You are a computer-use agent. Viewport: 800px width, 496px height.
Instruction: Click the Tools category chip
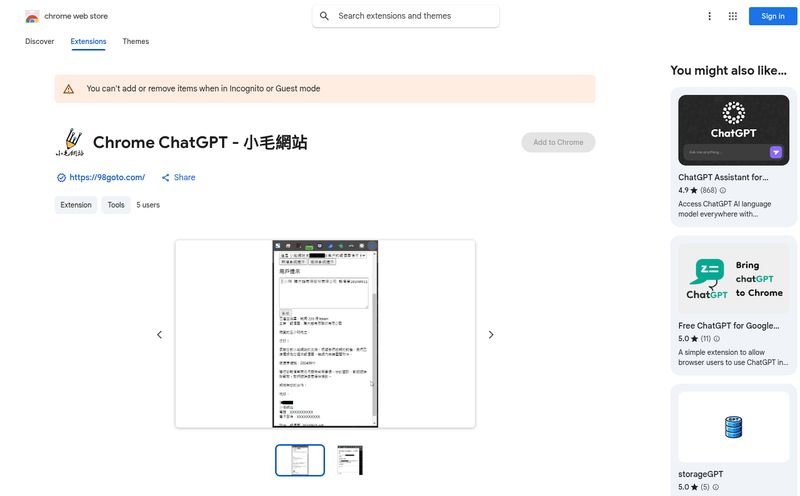(116, 205)
